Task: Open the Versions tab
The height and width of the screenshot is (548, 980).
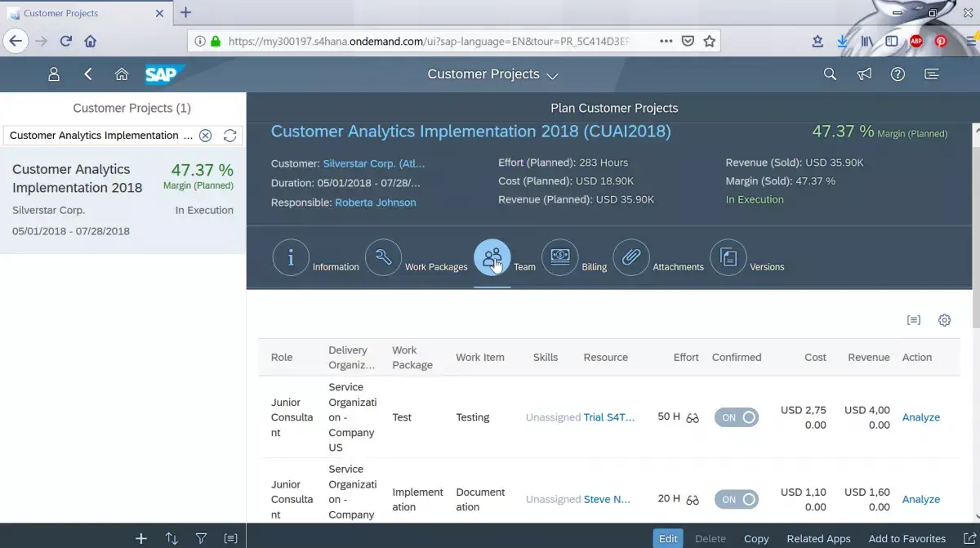Action: [728, 258]
